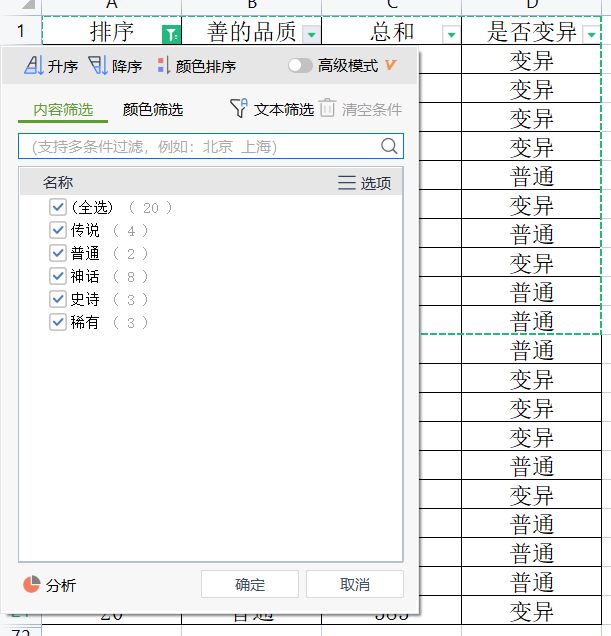The image size is (611, 636).
Task: Sort ascending with the 升序 icon
Action: click(x=34, y=65)
